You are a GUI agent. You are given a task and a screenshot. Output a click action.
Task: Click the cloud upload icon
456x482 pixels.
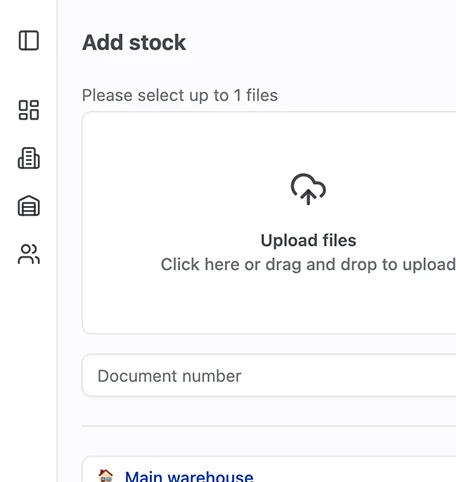[x=308, y=189]
